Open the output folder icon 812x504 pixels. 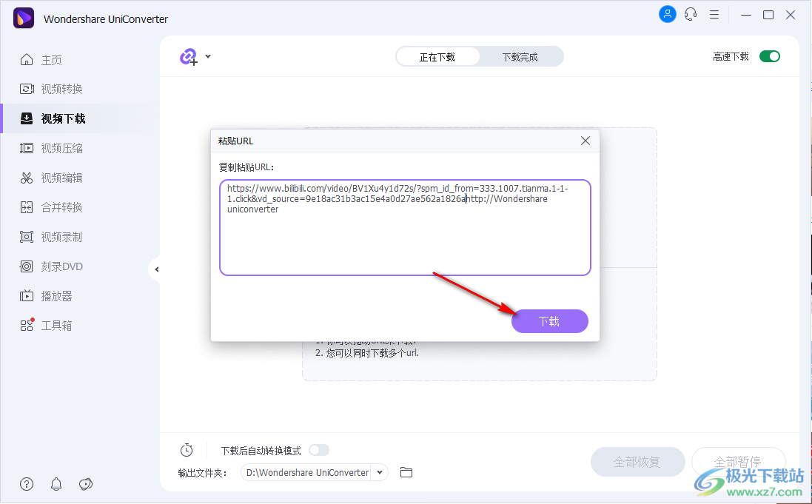point(406,472)
